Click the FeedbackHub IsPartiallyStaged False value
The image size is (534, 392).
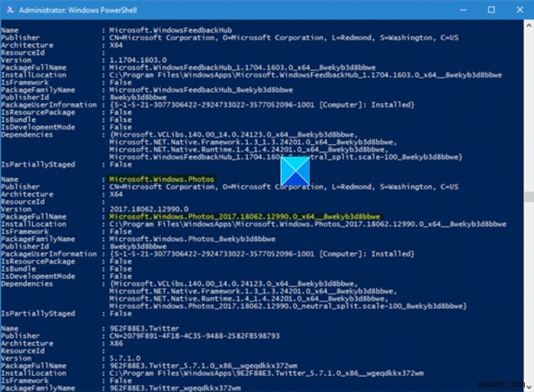[121, 164]
